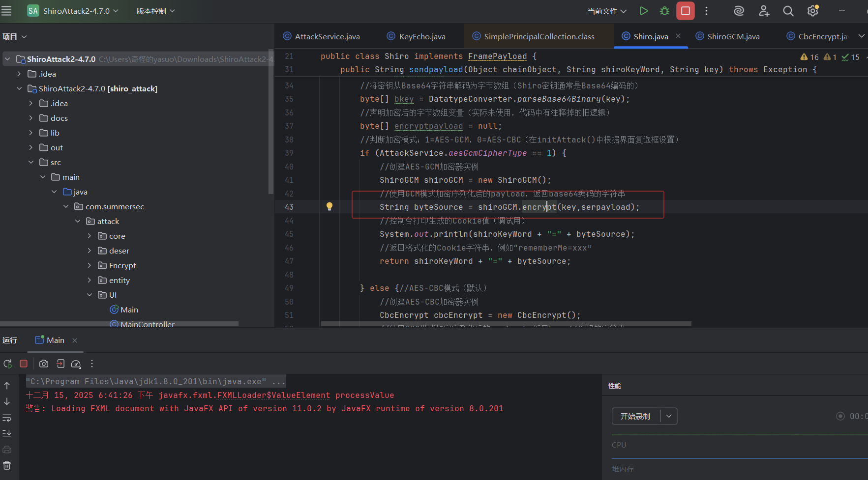Switch to the ShiroGCM.java editor tab
The image size is (868, 480).
click(733, 36)
